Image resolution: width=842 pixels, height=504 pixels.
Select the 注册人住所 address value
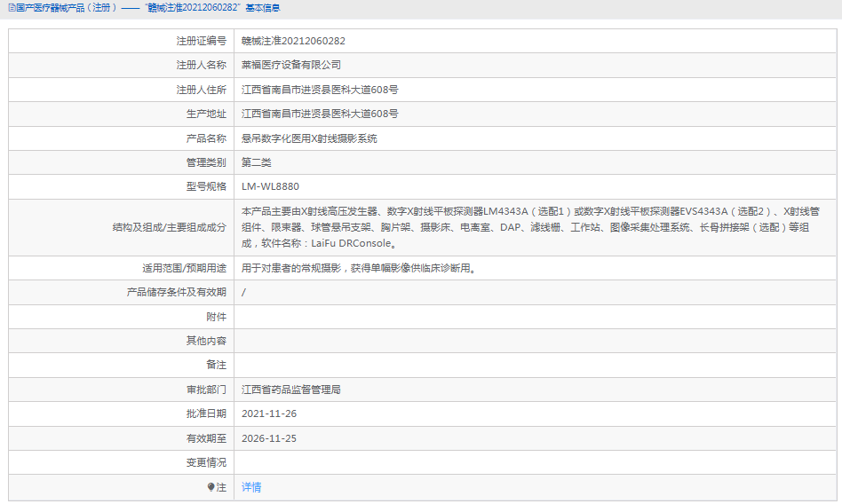pyautogui.click(x=320, y=90)
